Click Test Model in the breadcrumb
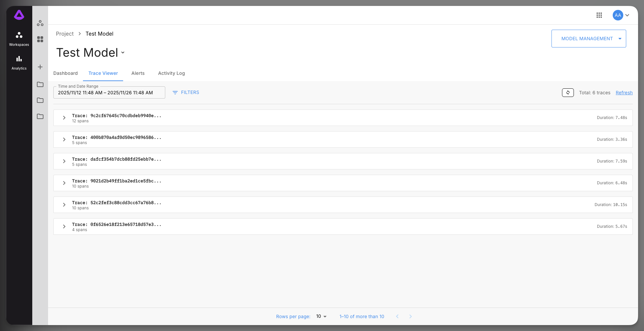This screenshot has height=331, width=644. pos(99,34)
